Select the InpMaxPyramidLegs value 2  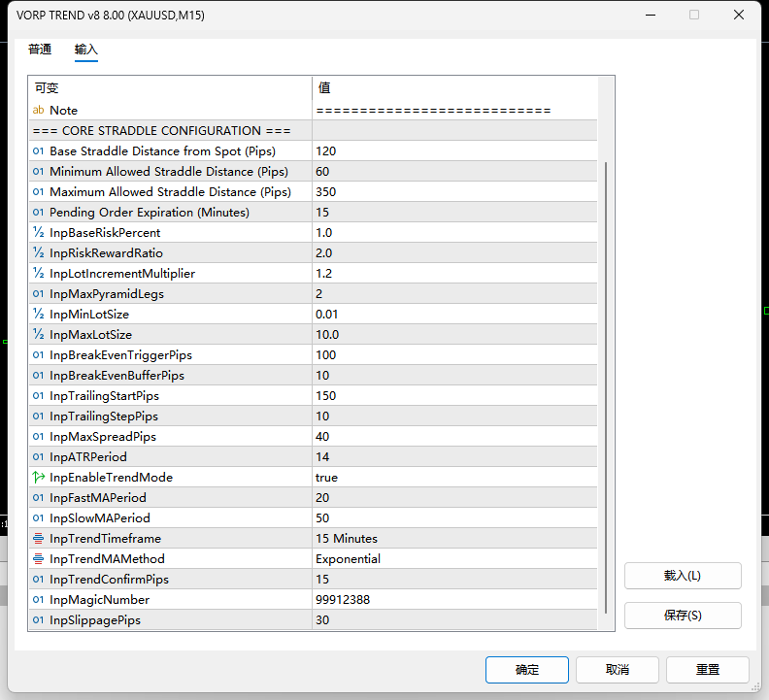coord(454,294)
